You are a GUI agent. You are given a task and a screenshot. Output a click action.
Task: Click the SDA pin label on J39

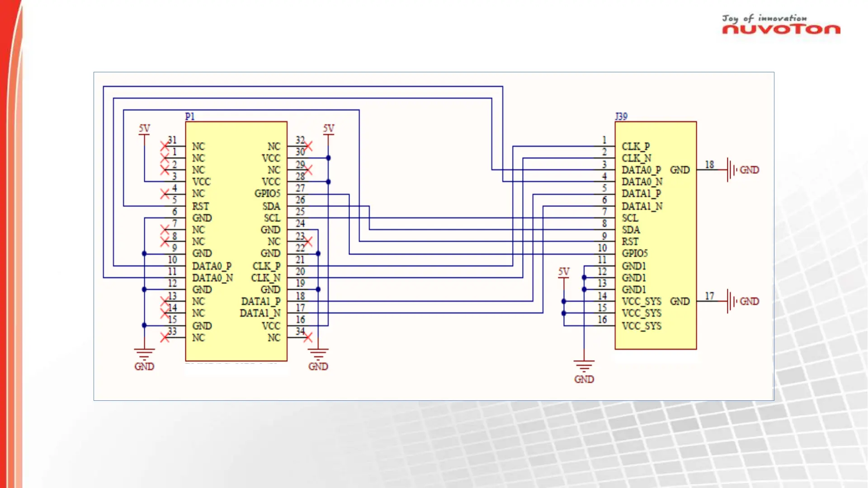631,230
